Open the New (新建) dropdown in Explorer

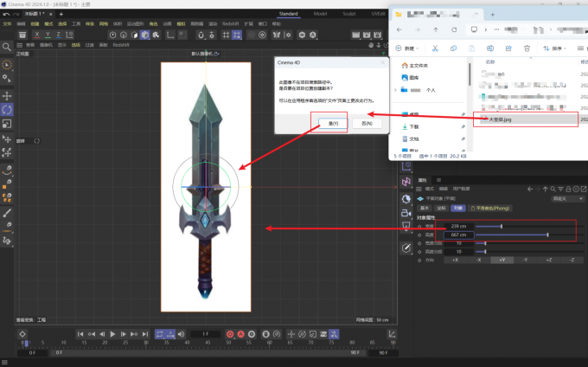[407, 48]
